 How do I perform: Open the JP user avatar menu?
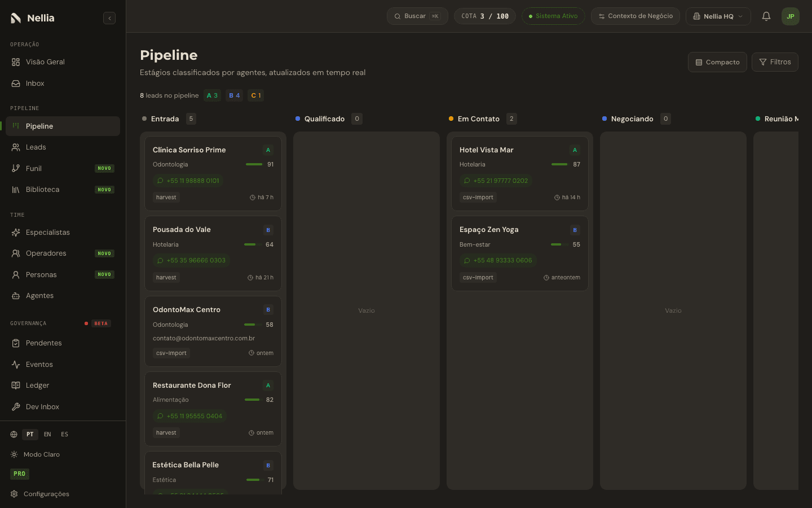791,16
